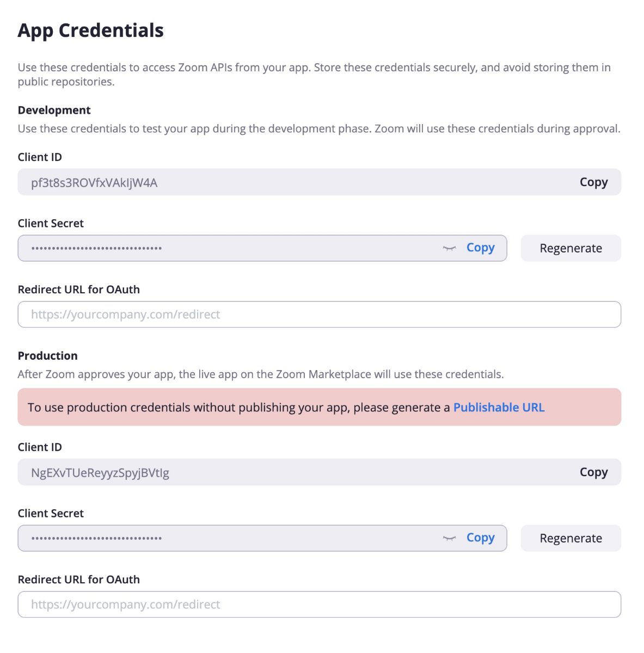644x653 pixels.
Task: Click the App Credentials page heading
Action: tap(90, 30)
